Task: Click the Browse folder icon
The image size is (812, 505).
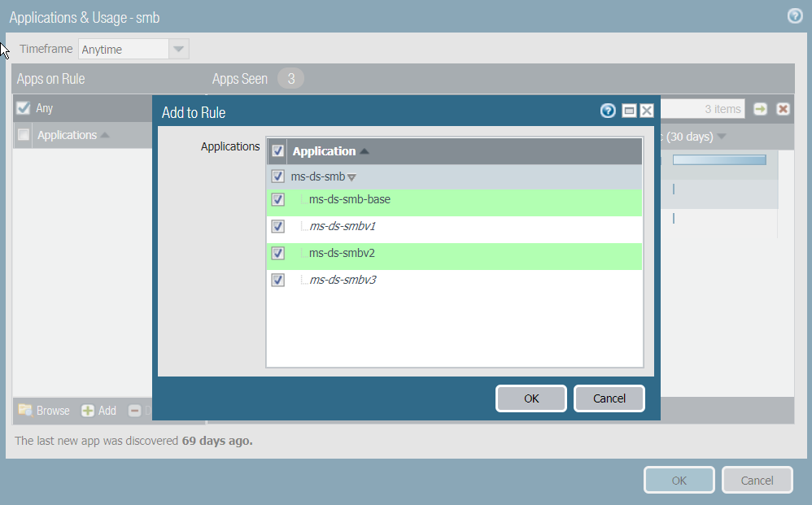Action: point(25,411)
